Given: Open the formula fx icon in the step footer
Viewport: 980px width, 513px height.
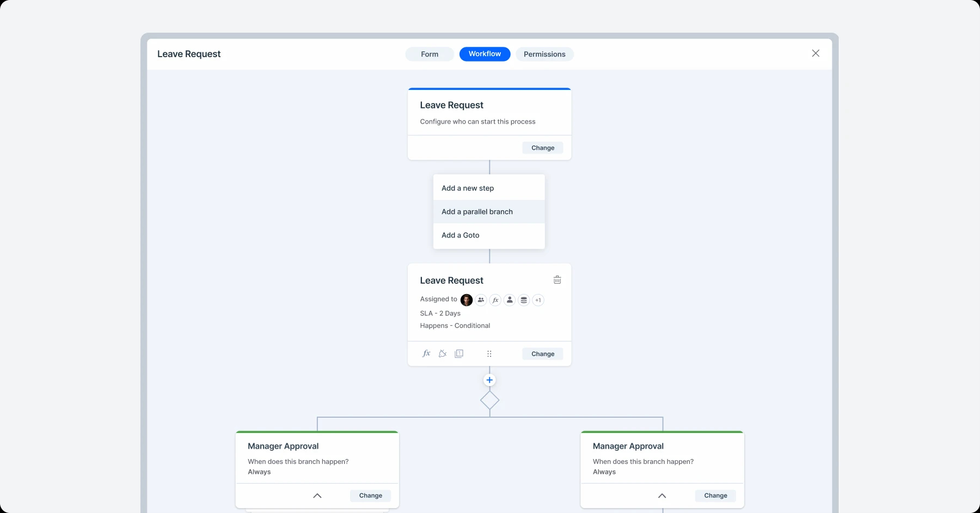Looking at the screenshot, I should coord(426,353).
